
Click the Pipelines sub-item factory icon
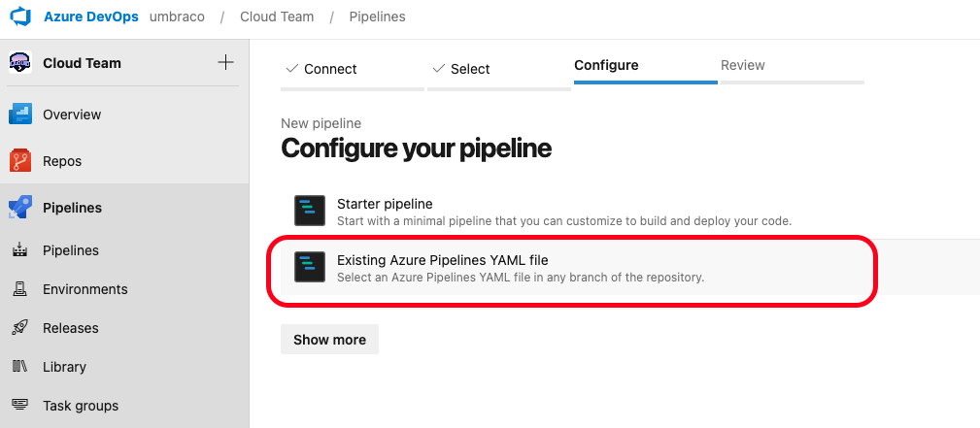[x=20, y=250]
